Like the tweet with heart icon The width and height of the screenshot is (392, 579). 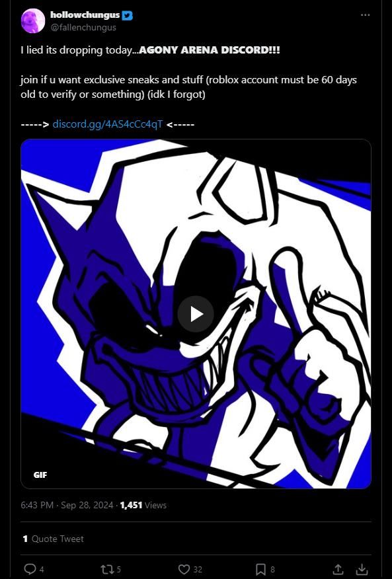click(184, 569)
